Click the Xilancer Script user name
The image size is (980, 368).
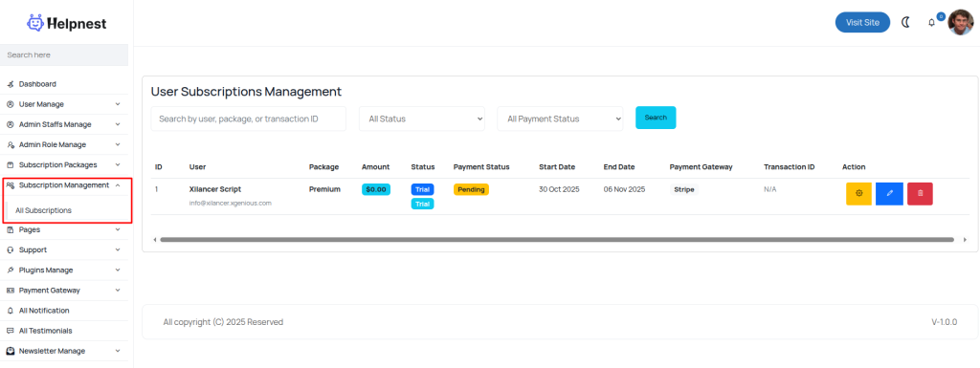pos(215,189)
